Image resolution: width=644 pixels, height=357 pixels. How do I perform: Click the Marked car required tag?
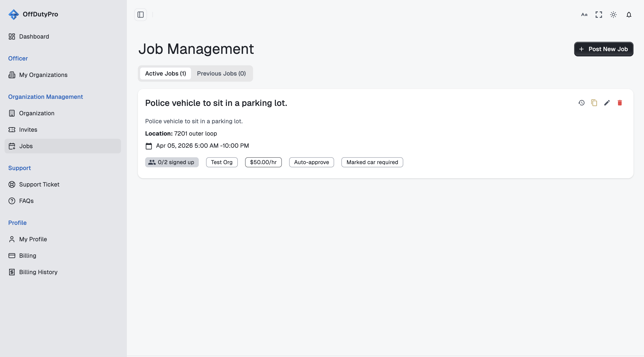tap(372, 162)
